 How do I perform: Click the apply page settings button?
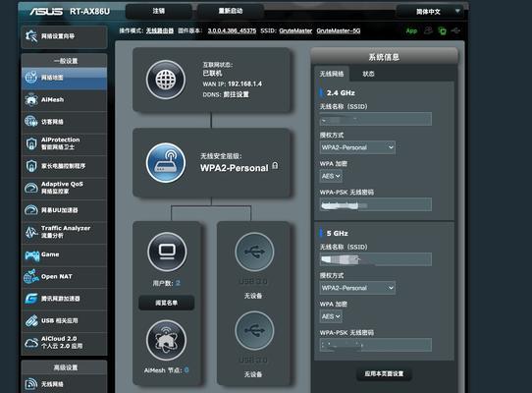click(x=384, y=373)
